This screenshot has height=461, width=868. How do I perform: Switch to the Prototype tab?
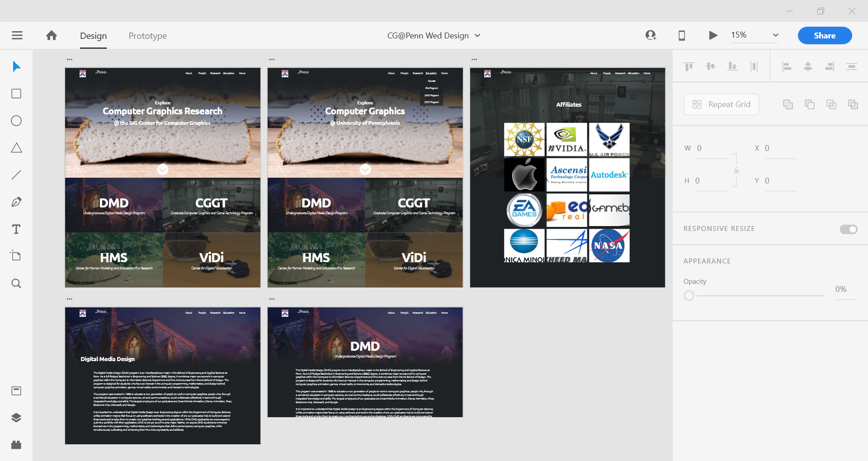(x=148, y=36)
